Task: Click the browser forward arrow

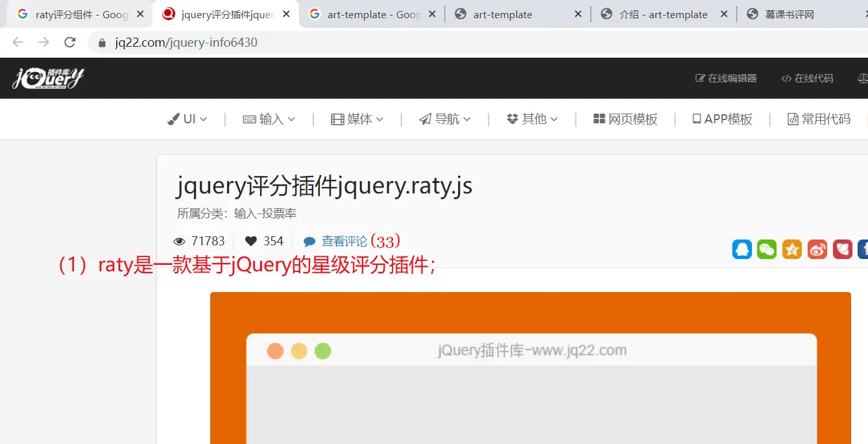Action: pyautogui.click(x=43, y=43)
